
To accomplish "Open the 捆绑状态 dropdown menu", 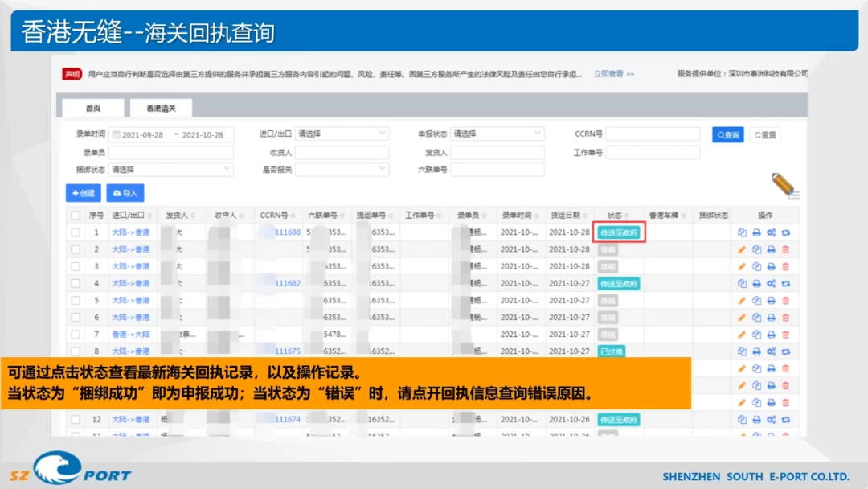I will (170, 170).
